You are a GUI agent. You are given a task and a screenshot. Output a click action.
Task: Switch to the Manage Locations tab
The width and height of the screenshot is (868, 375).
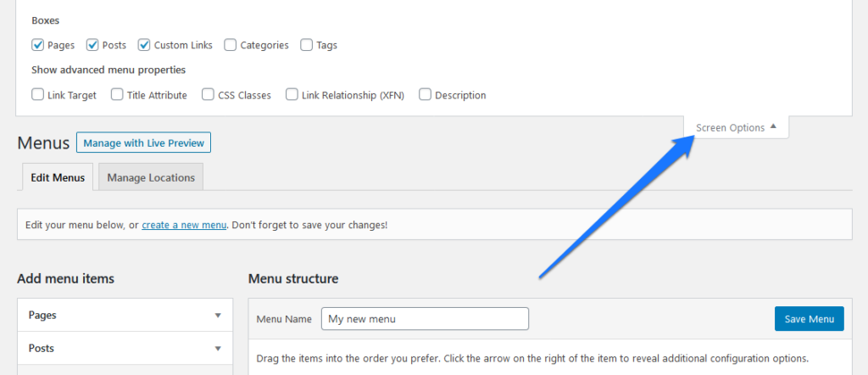[x=151, y=177]
